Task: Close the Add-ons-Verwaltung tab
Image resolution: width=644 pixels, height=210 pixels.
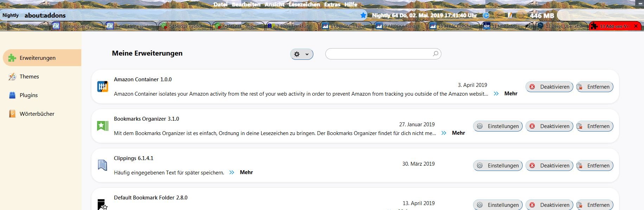Action: pyautogui.click(x=636, y=26)
